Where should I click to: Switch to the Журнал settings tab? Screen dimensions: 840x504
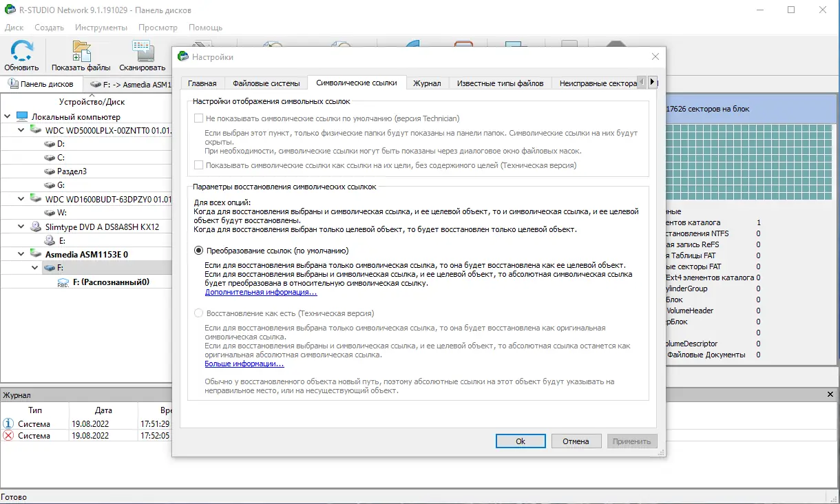pos(427,83)
